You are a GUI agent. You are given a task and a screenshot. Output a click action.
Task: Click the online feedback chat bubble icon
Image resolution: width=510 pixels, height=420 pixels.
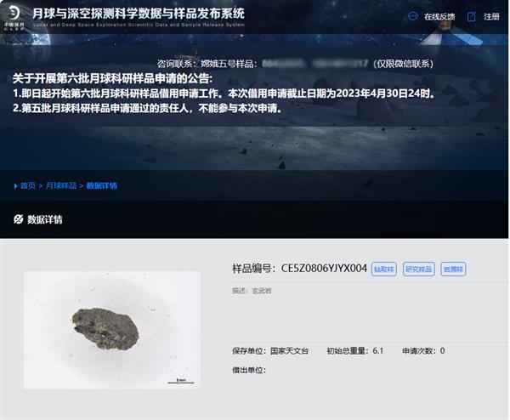coord(413,16)
